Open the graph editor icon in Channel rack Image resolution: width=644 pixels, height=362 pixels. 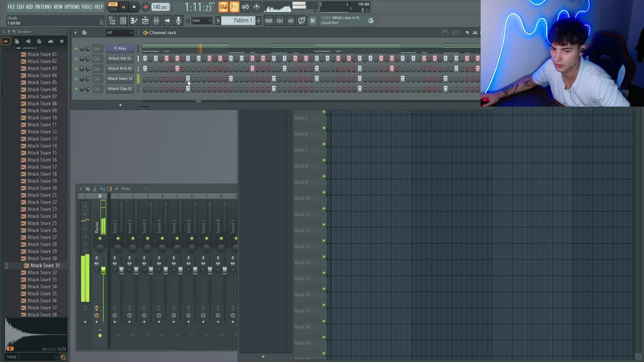pos(474,33)
